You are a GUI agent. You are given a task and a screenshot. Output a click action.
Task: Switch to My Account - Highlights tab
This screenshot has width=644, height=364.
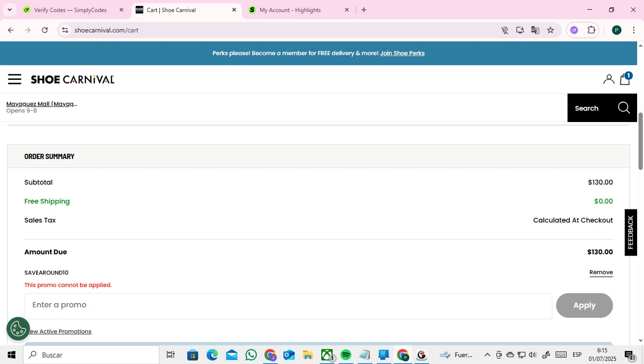(299, 10)
